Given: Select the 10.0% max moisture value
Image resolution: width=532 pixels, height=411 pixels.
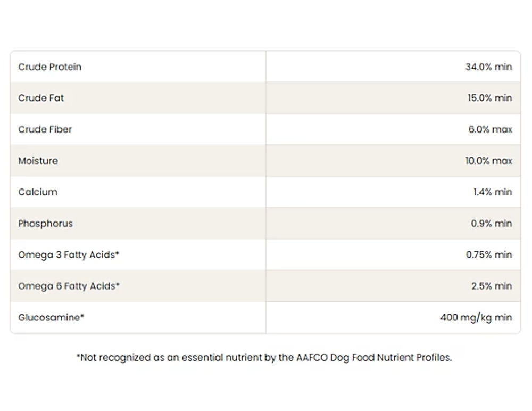Looking at the screenshot, I should [488, 161].
